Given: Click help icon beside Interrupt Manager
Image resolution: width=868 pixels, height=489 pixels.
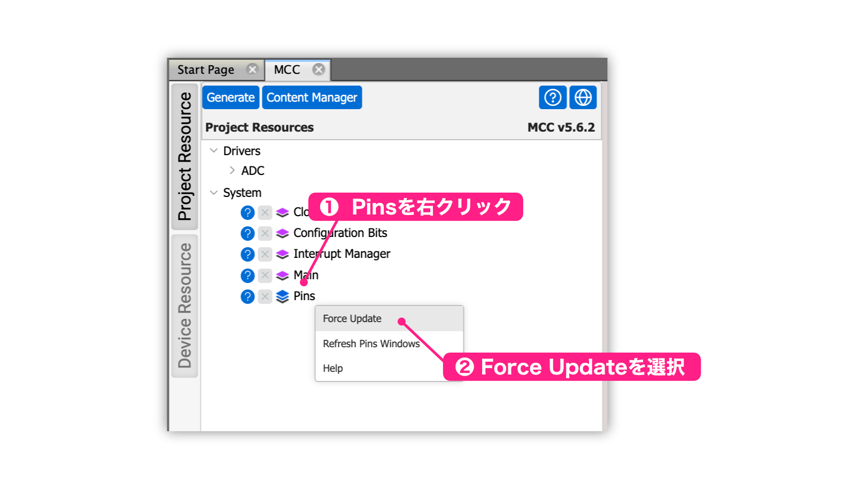Looking at the screenshot, I should (247, 254).
